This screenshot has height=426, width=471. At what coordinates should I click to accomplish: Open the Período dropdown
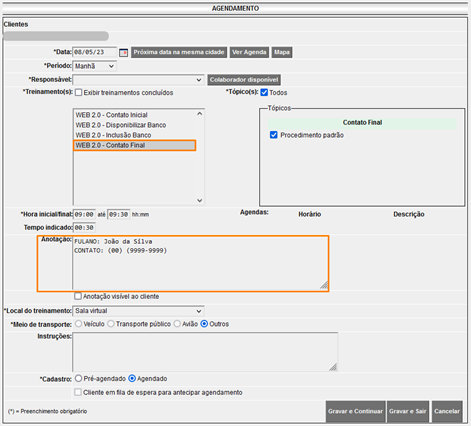[95, 66]
